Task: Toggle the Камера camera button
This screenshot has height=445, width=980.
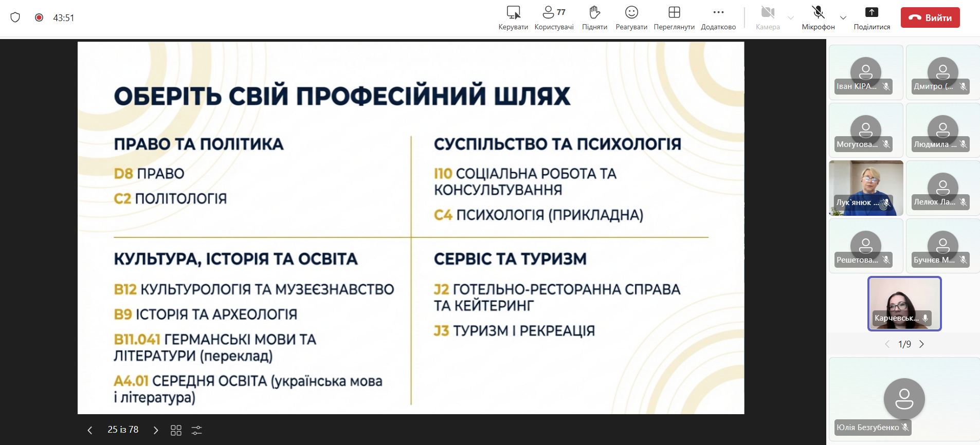Action: (768, 18)
